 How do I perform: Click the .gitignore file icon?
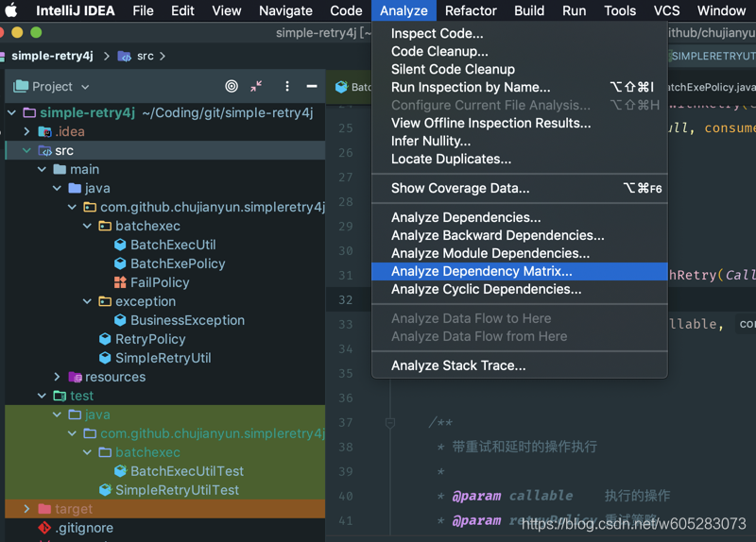click(x=44, y=528)
